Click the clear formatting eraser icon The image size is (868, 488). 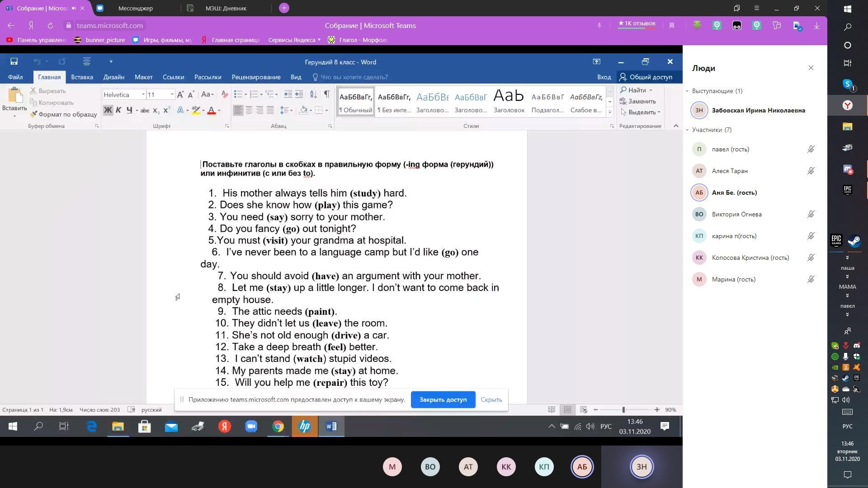225,94
